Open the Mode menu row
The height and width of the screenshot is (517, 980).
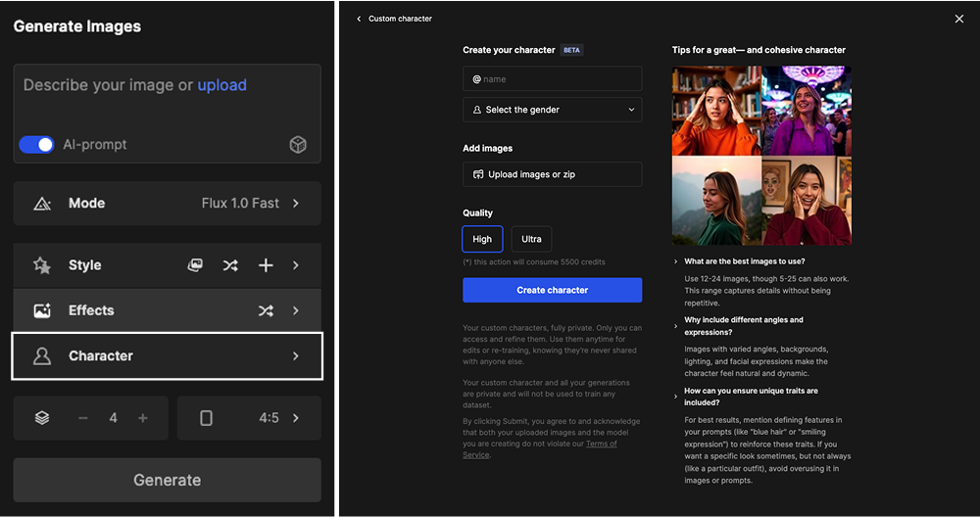[167, 204]
